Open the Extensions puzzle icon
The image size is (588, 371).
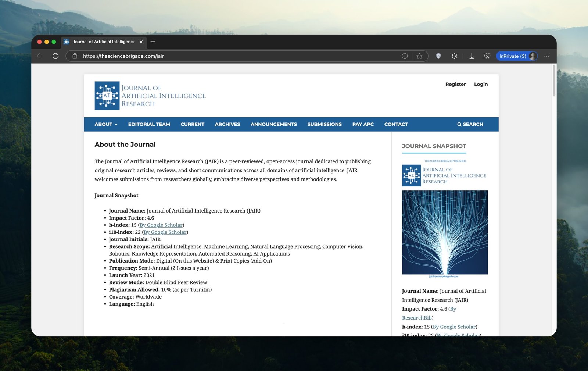[454, 56]
